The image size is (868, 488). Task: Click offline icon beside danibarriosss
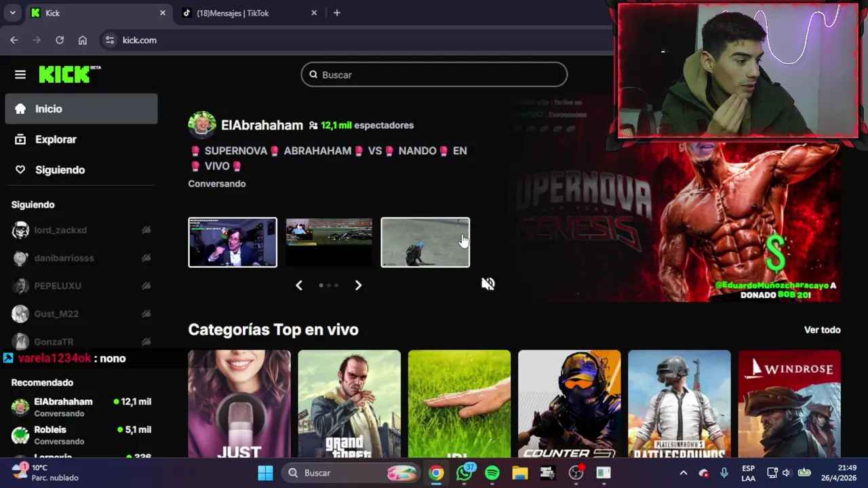pyautogui.click(x=146, y=258)
